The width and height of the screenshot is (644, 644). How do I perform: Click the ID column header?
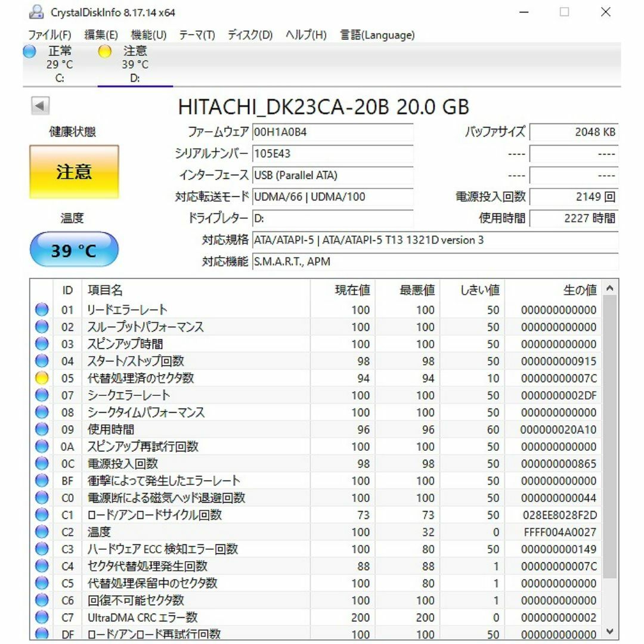click(x=67, y=290)
